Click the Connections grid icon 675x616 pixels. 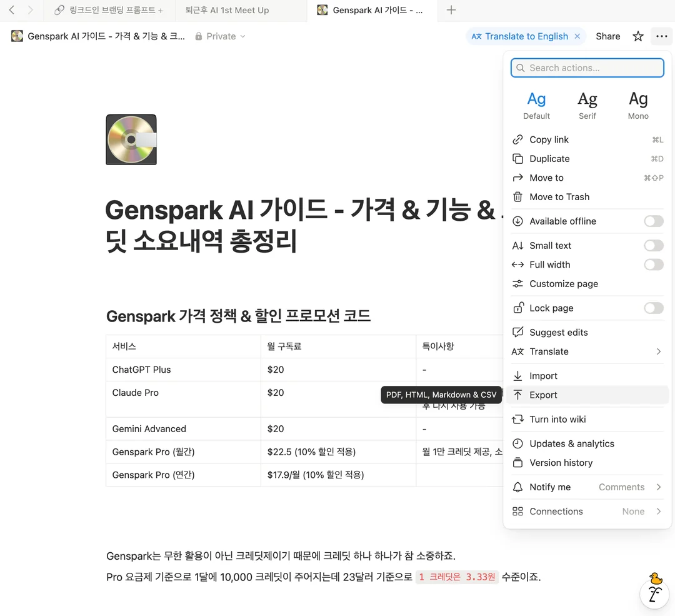click(517, 512)
